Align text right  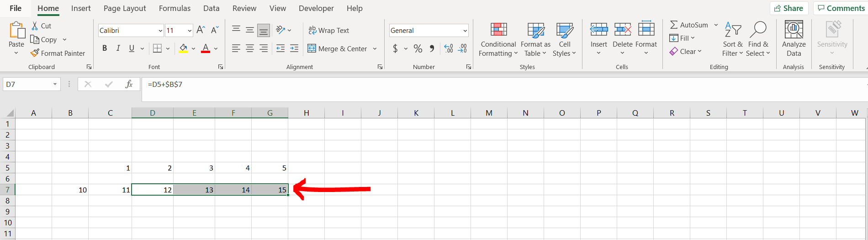pyautogui.click(x=264, y=48)
